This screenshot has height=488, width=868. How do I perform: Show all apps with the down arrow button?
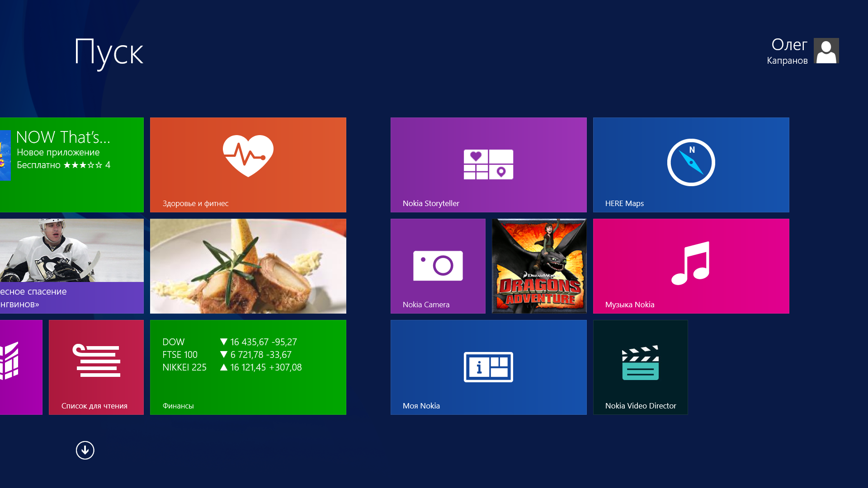85,450
